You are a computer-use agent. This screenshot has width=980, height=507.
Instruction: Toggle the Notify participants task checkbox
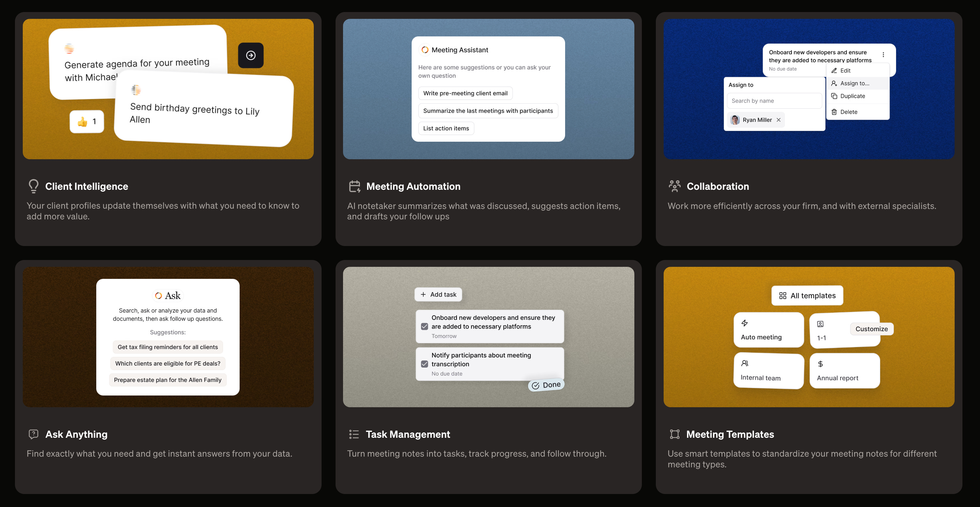[425, 364]
